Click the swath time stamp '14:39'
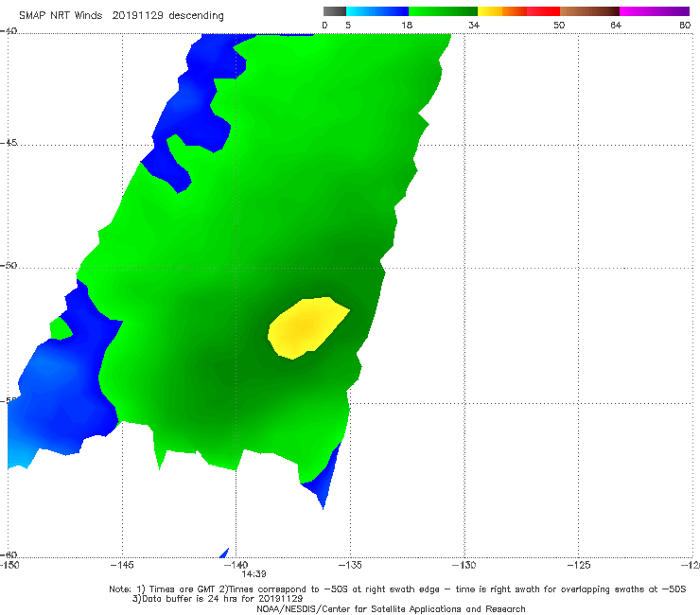This screenshot has height=615, width=700. tap(254, 574)
